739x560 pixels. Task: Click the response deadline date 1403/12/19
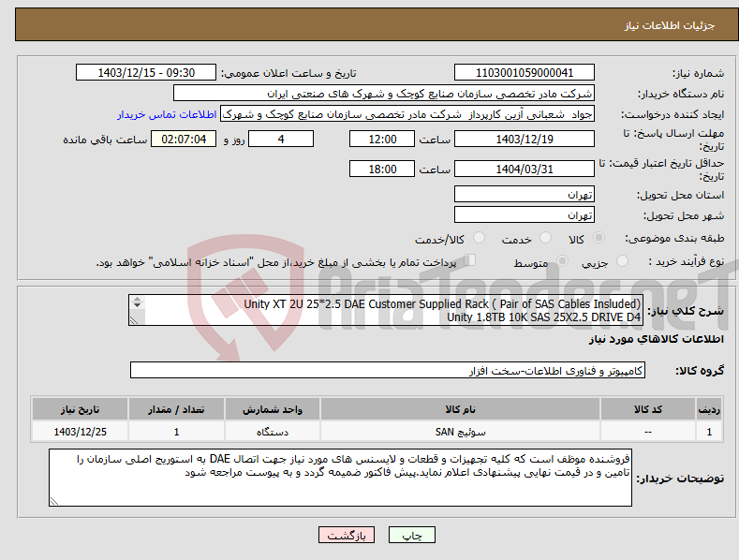coord(525,139)
